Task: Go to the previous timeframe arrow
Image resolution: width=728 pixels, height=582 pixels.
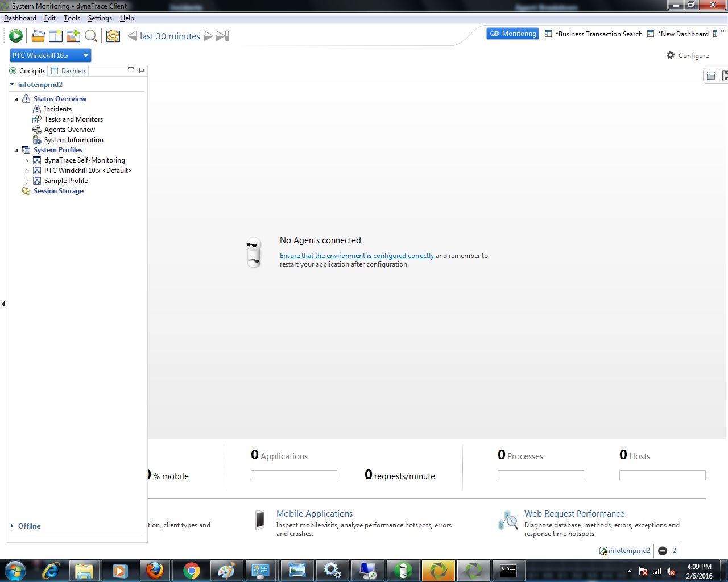Action: point(133,36)
